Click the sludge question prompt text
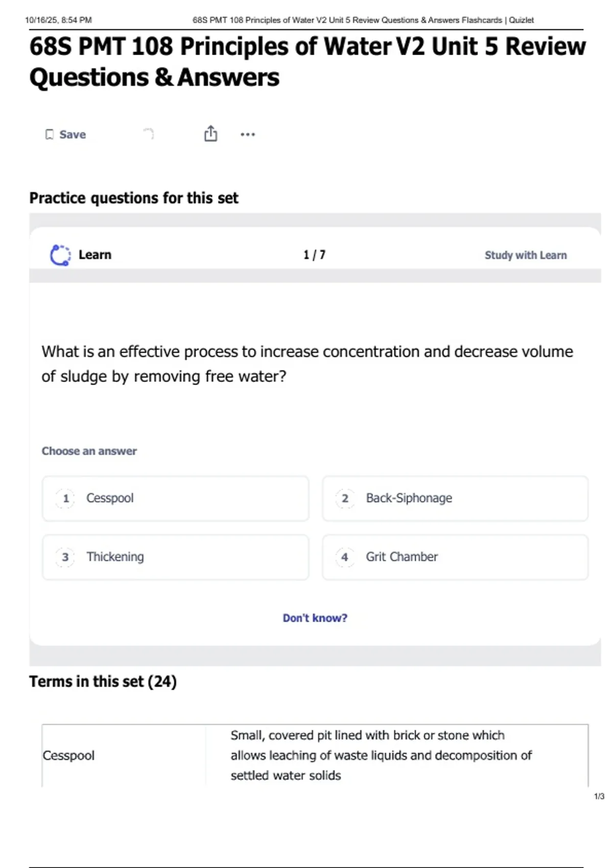Viewport: 613px width, 868px height. point(307,364)
